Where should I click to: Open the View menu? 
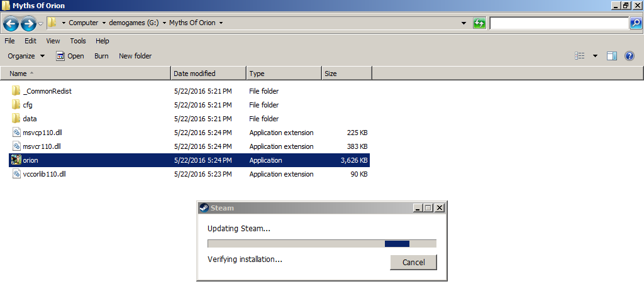click(x=53, y=41)
